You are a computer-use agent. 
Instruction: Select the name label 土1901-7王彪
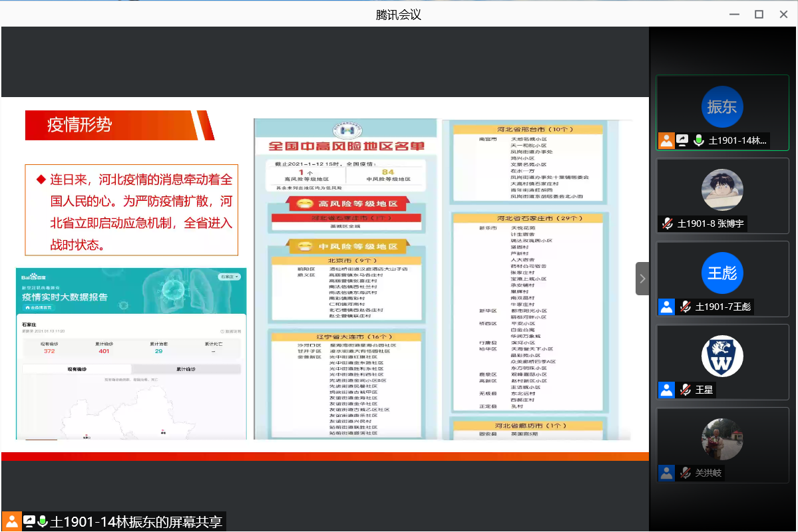[723, 307]
